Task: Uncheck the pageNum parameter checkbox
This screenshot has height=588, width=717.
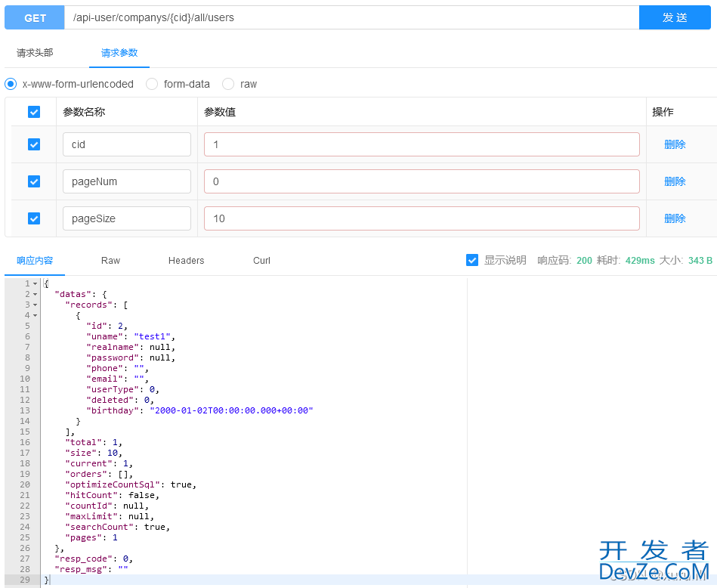Action: [34, 181]
